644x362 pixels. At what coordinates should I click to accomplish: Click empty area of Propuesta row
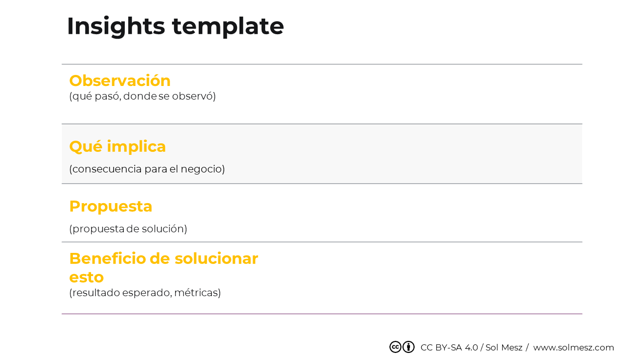click(x=403, y=213)
